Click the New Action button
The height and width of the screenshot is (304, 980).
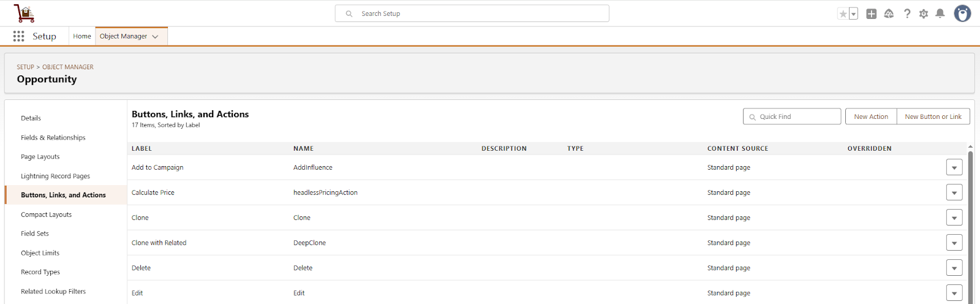tap(870, 116)
